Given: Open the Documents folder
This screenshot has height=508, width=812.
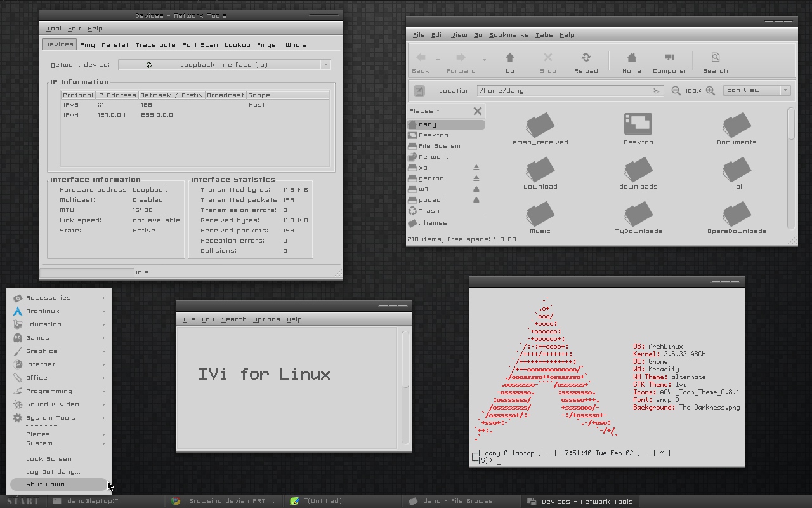Looking at the screenshot, I should [737, 129].
